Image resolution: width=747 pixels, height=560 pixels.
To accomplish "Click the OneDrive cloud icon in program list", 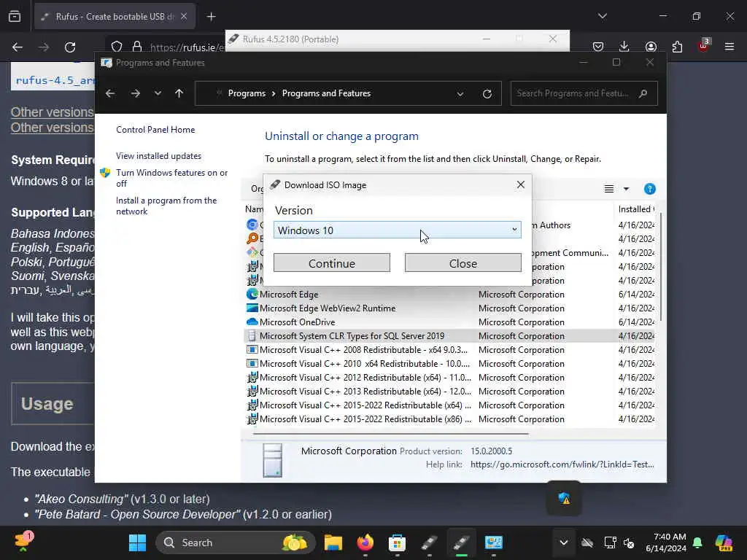I will click(252, 322).
